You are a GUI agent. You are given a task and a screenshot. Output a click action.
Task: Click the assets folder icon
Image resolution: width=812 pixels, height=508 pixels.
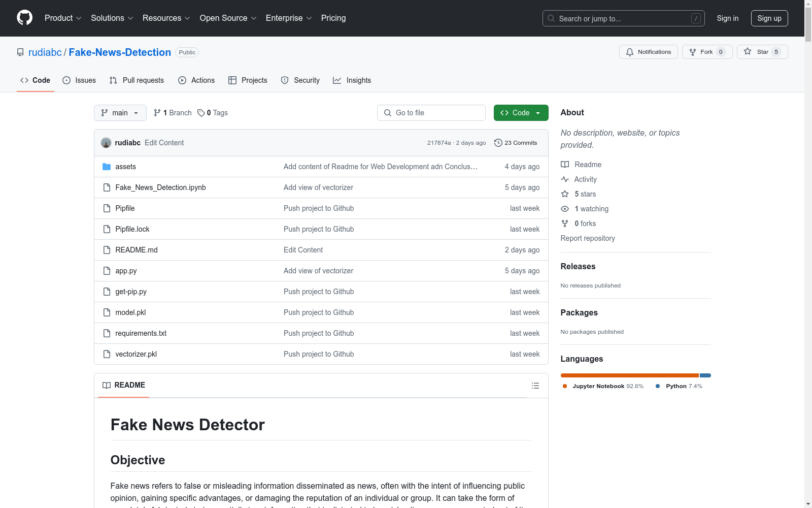107,167
